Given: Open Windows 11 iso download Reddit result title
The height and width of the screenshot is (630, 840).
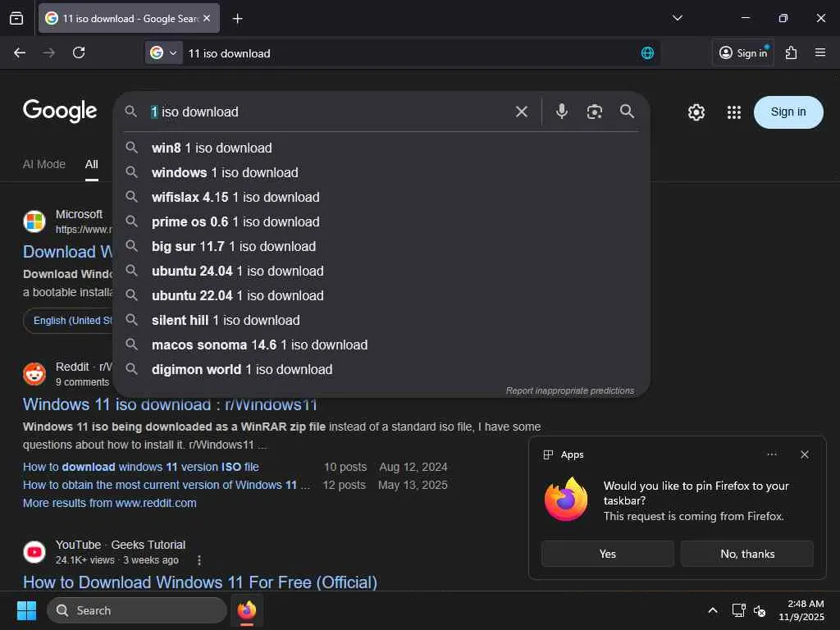Looking at the screenshot, I should [170, 404].
